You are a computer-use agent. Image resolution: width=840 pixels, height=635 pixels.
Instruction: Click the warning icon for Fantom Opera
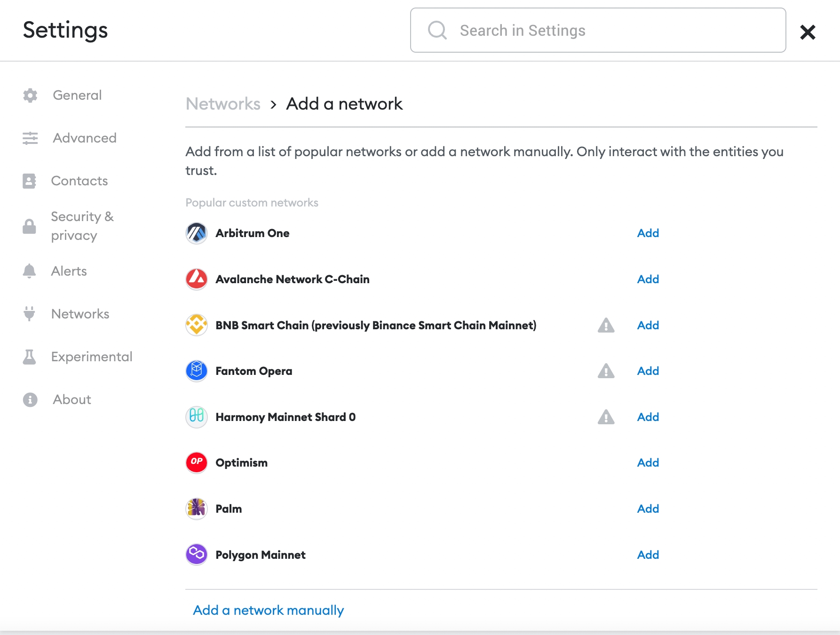coord(606,371)
